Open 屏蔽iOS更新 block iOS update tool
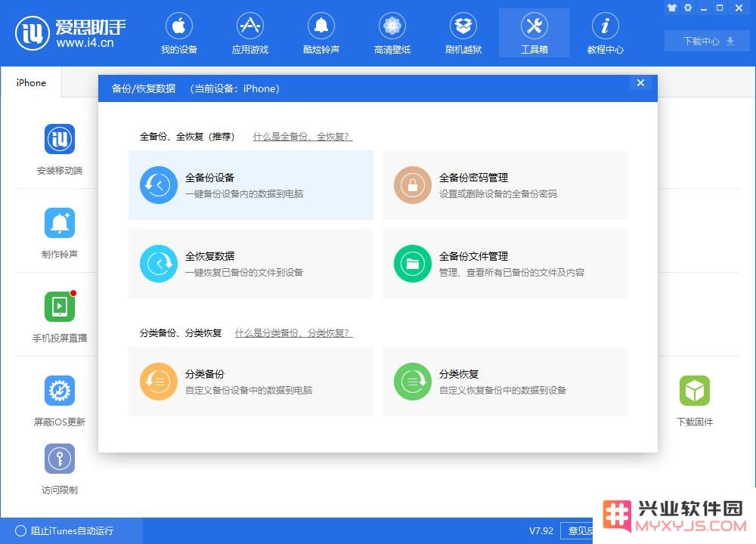 60,391
